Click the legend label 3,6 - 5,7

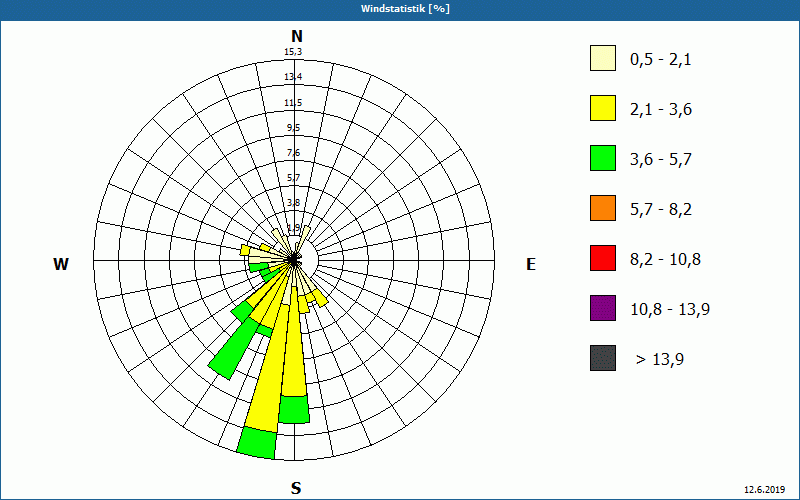coord(661,160)
